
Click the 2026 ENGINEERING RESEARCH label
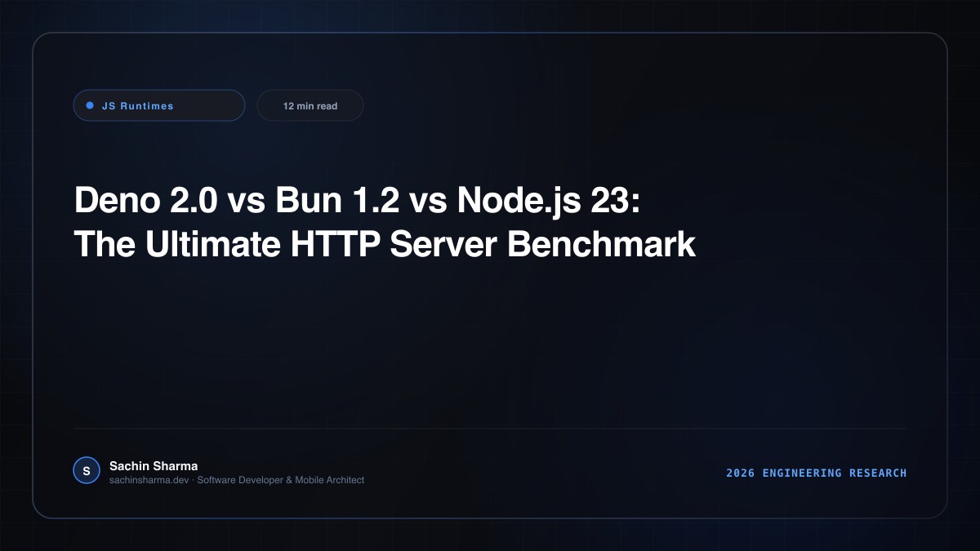(x=816, y=473)
